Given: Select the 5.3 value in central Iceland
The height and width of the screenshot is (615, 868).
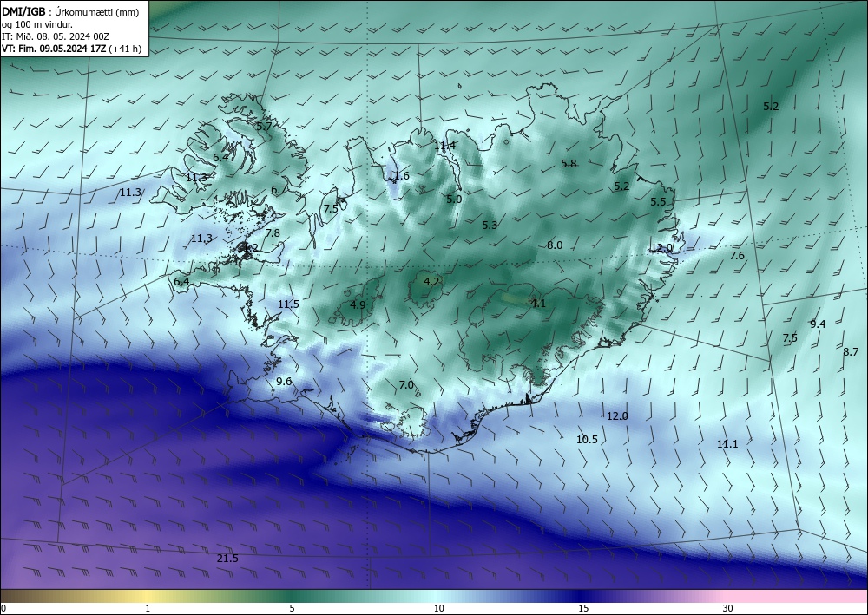Looking at the screenshot, I should click(x=490, y=225).
